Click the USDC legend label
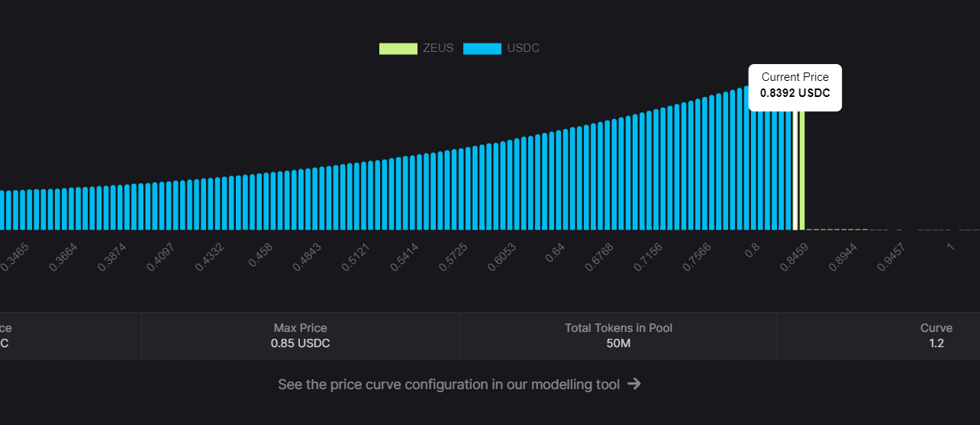The height and width of the screenshot is (425, 980). 523,49
